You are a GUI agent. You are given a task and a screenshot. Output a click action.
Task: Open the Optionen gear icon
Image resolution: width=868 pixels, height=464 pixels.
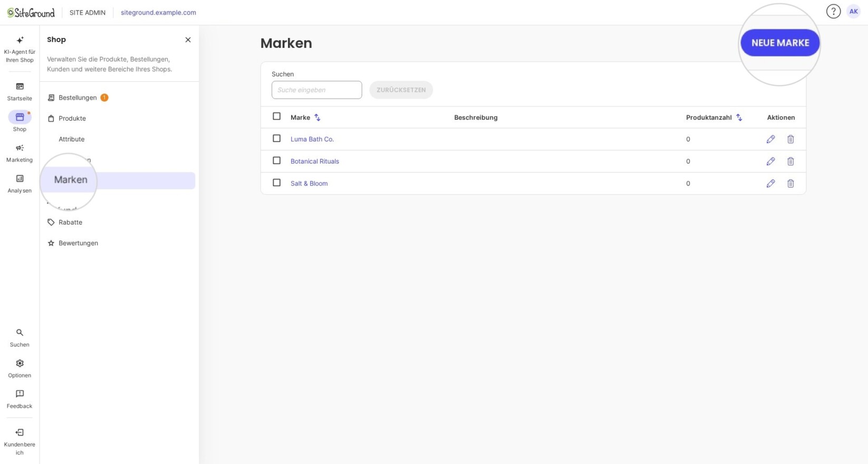[x=20, y=363]
